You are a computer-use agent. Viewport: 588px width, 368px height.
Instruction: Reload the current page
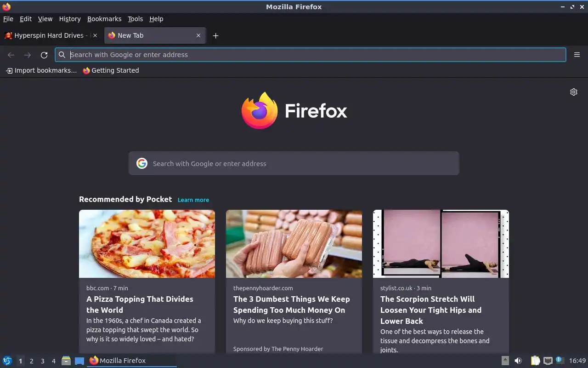coord(44,55)
